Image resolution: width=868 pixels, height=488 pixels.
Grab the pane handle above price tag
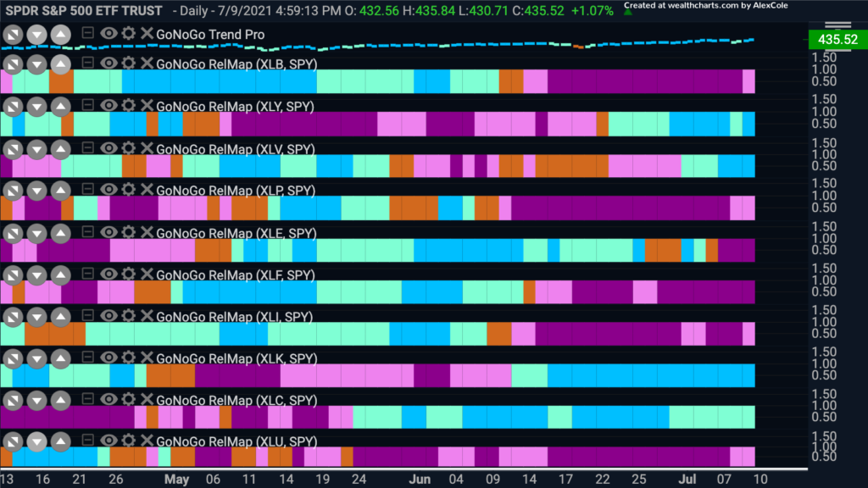pyautogui.click(x=837, y=25)
